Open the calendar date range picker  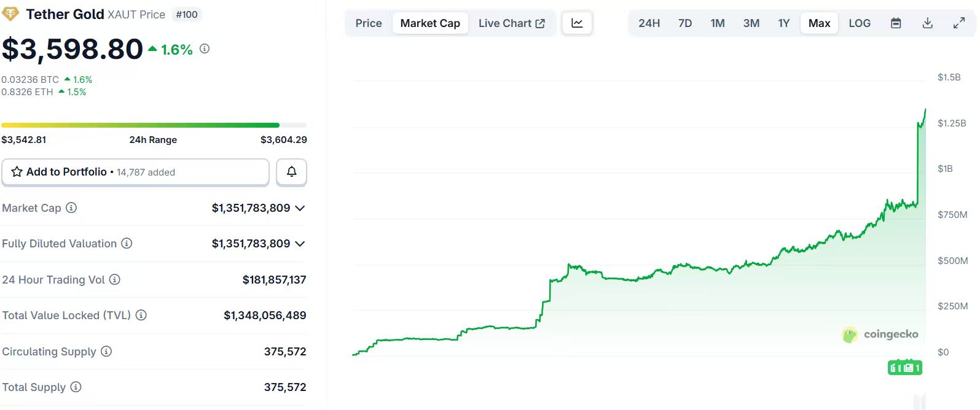[x=896, y=23]
